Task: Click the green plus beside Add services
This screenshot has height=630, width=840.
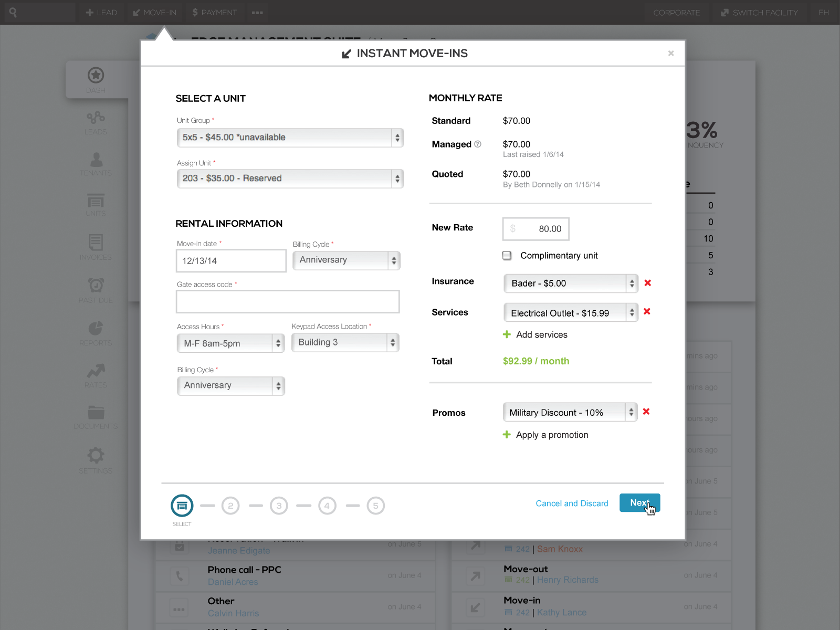Action: tap(507, 334)
